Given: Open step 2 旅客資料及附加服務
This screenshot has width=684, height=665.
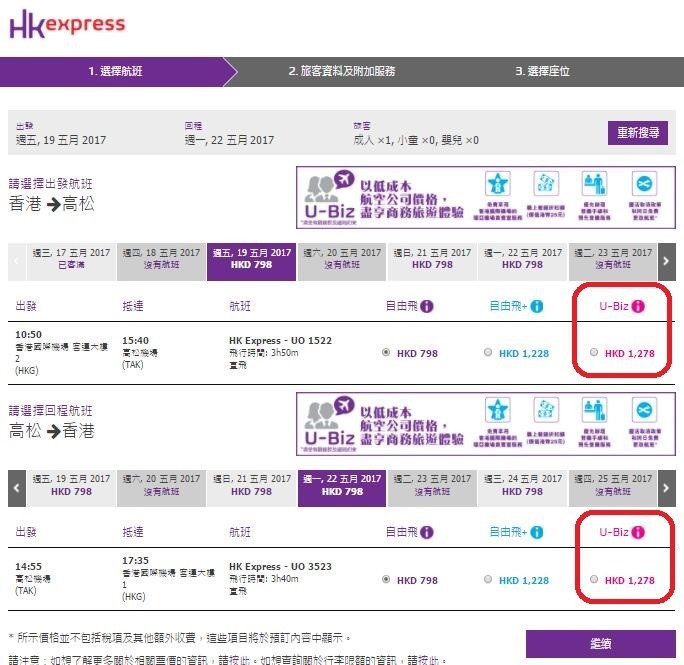Looking at the screenshot, I should click(x=340, y=72).
